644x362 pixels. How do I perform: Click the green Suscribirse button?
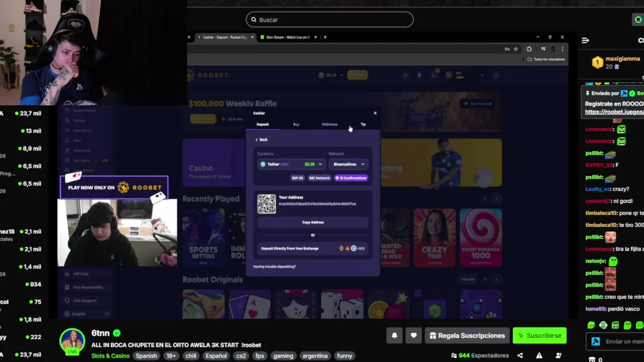540,335
